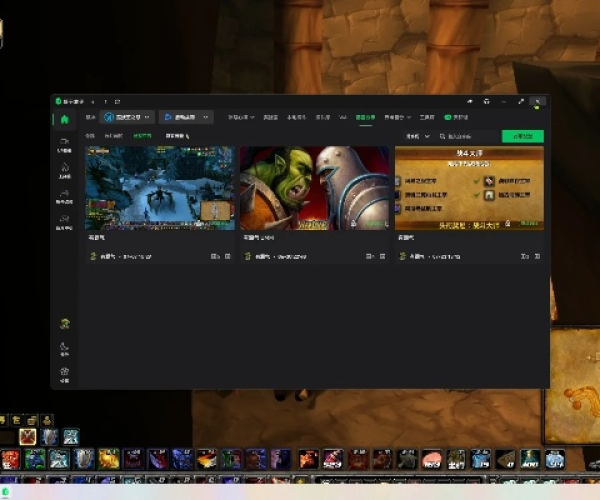Click the green app logo in the title bar
600x500 pixels.
point(59,101)
